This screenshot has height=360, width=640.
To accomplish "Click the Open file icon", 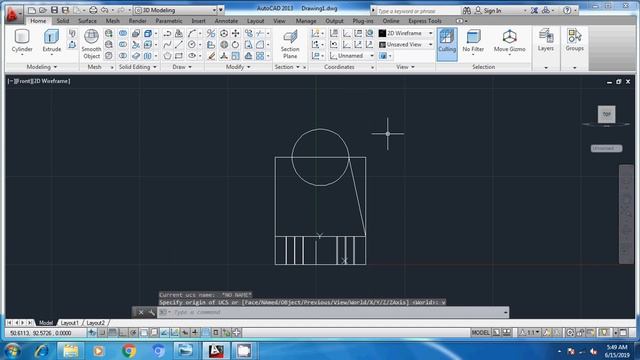I will coord(42,10).
